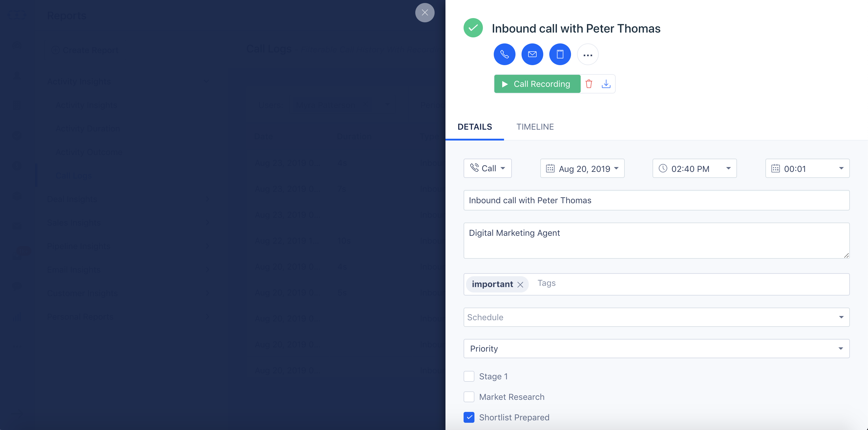This screenshot has width=868, height=430.
Task: Click the blue note clipboard icon
Action: click(560, 54)
